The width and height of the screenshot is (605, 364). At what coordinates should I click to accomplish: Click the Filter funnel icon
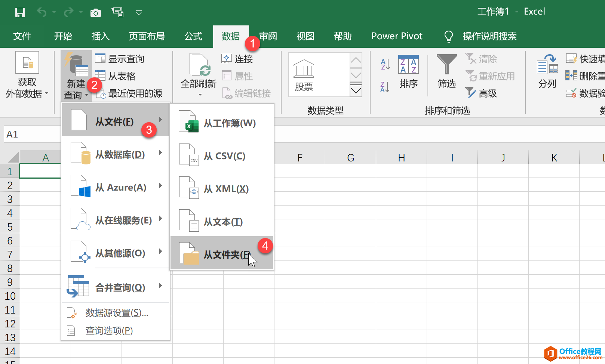pos(446,64)
